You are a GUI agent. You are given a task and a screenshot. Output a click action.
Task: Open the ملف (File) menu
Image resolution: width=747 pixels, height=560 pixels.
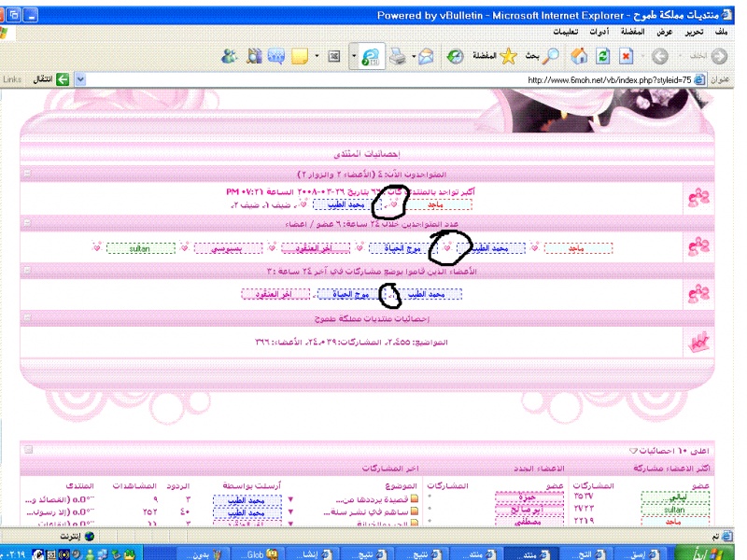(720, 32)
